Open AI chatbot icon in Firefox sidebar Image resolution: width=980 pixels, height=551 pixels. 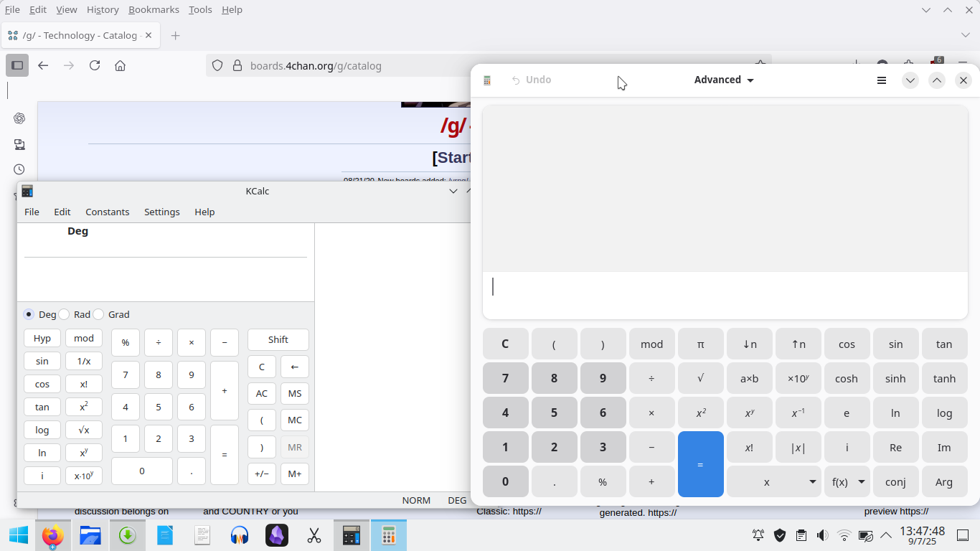[19, 118]
